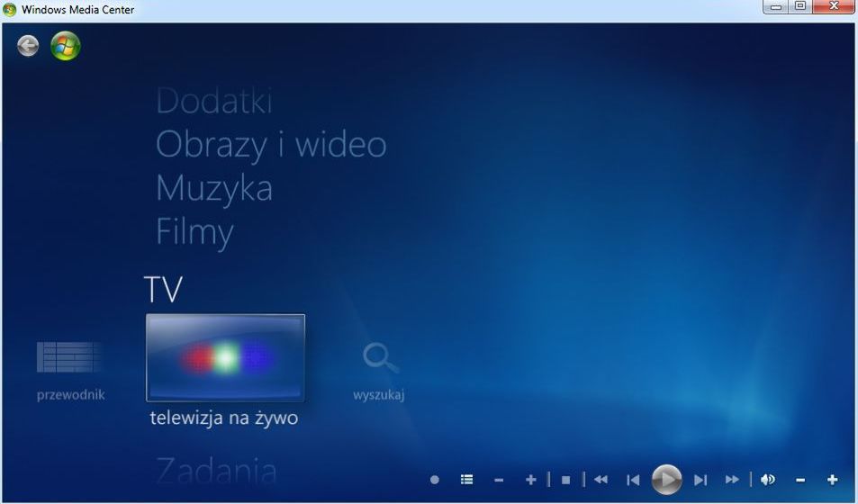Select the Zadania menu entry

(216, 471)
